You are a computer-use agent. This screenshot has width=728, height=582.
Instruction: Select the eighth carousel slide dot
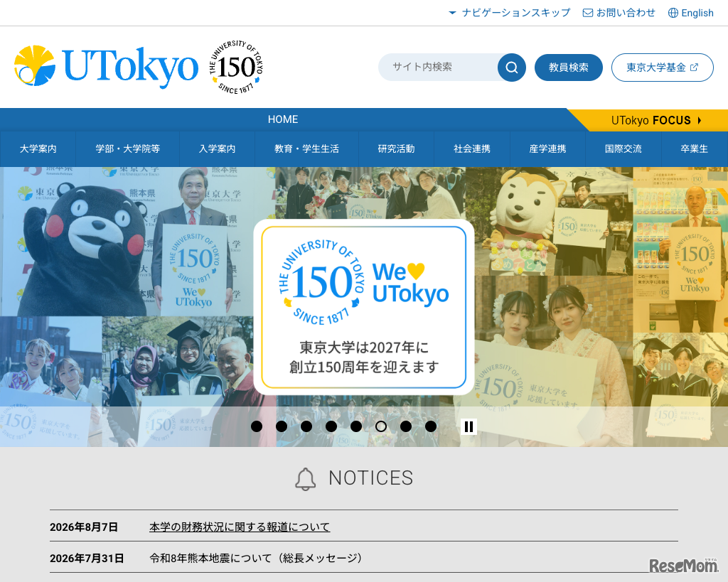click(431, 426)
